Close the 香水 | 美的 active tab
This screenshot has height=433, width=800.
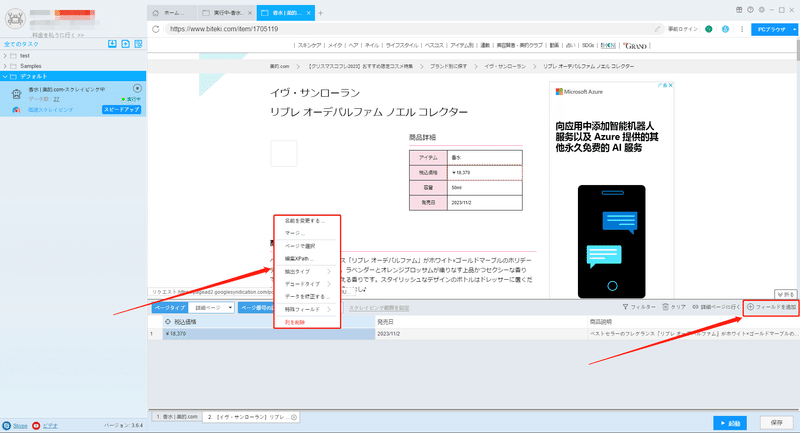(x=309, y=13)
